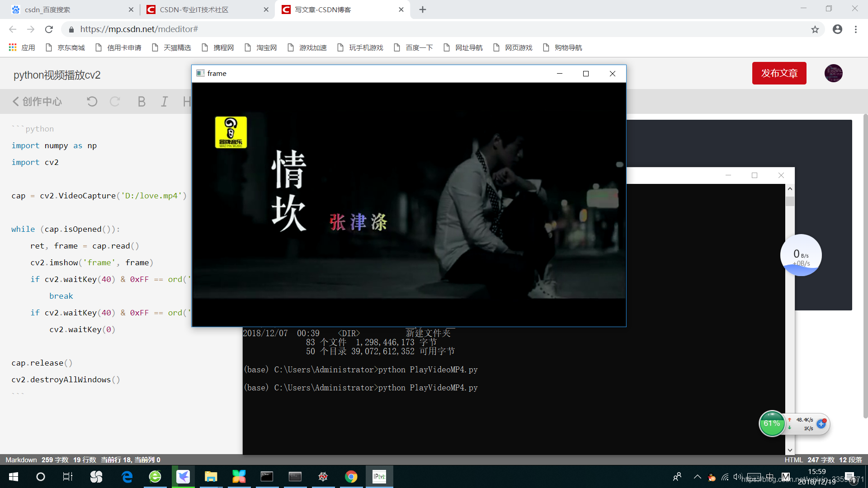Open the bird app taskbar icon
Viewport: 868px width, 488px height.
coord(183,477)
